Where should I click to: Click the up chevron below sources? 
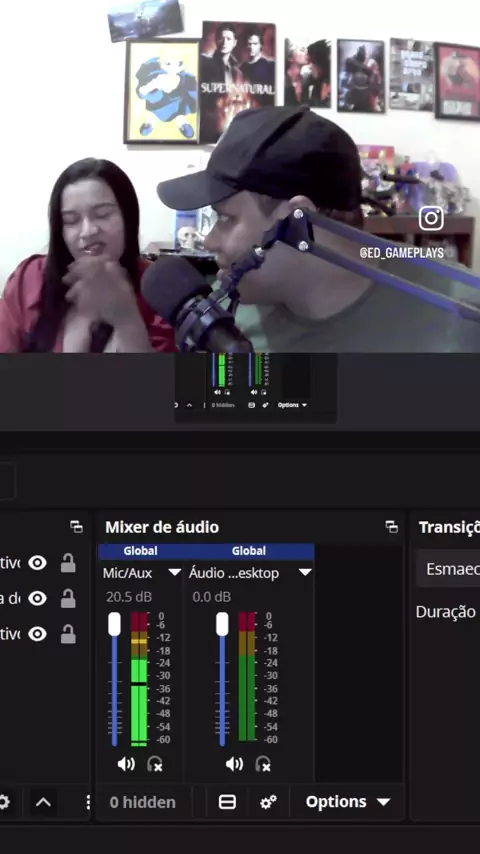point(43,802)
